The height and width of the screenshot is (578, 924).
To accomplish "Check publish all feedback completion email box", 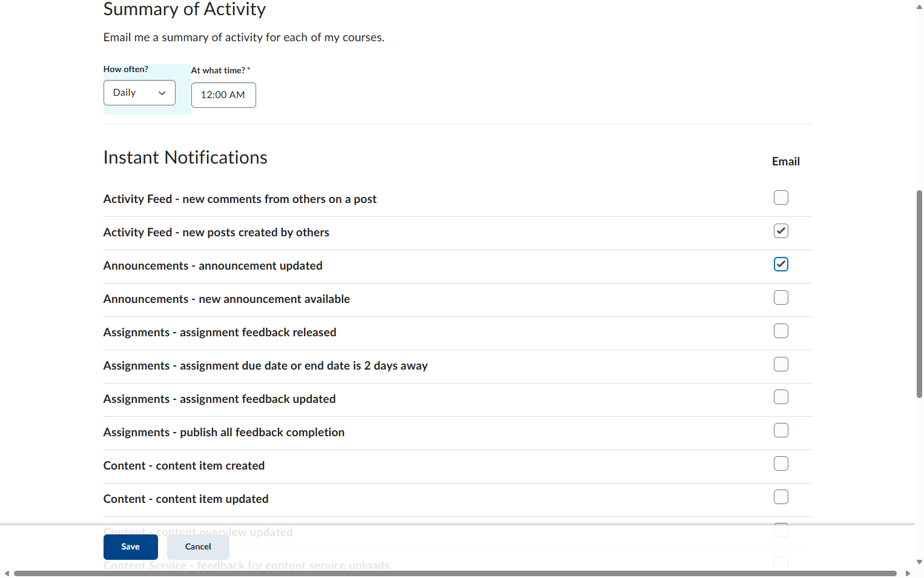I will 781,430.
